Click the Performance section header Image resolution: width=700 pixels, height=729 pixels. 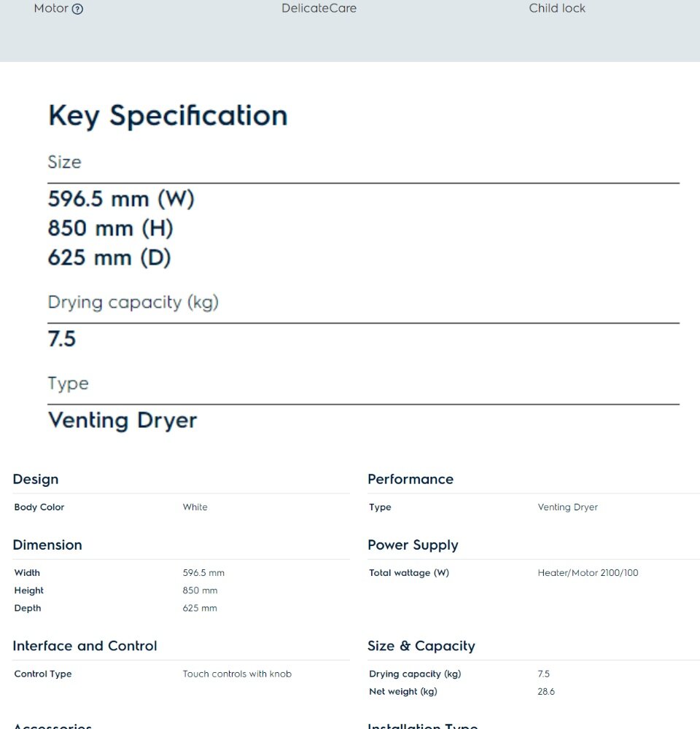(x=411, y=480)
